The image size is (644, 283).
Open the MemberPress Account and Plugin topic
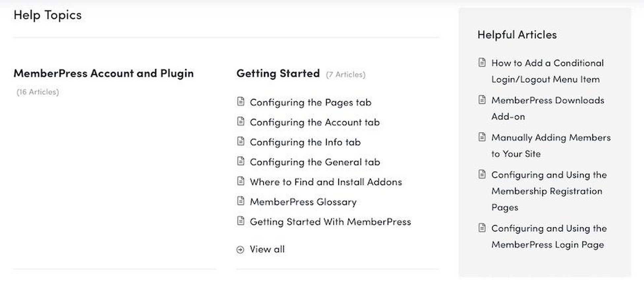[104, 73]
